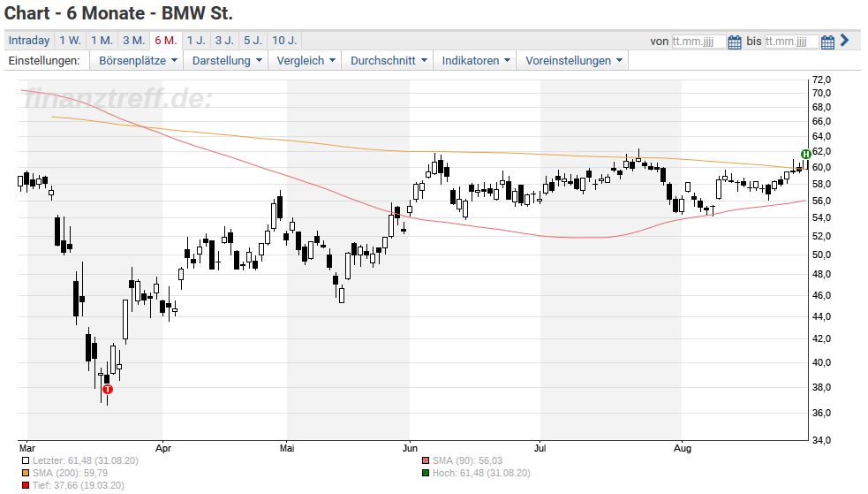Select the 3 J. time range tab

224,41
